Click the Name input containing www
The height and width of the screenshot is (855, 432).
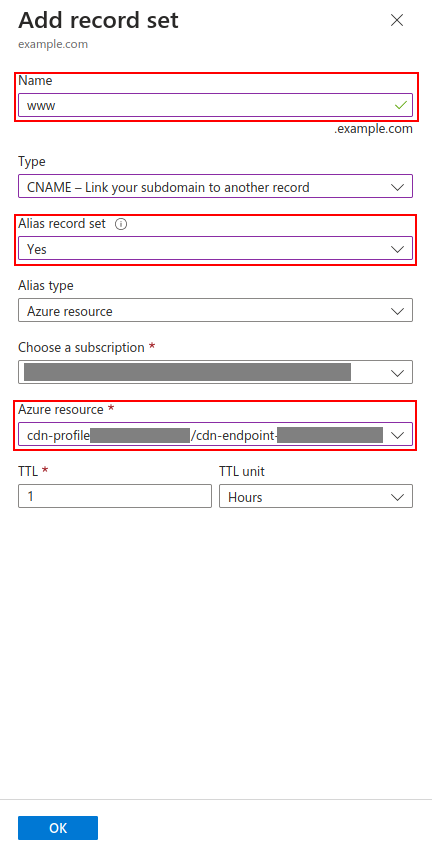[215, 105]
